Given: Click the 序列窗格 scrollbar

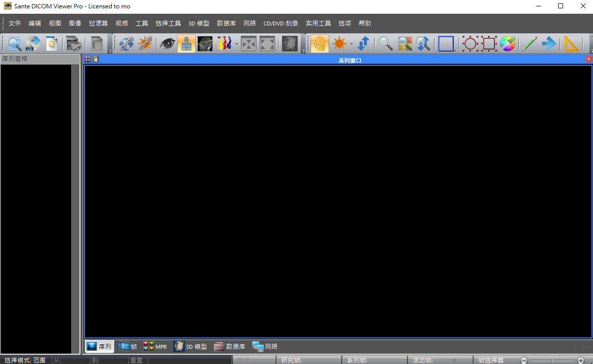Looking at the screenshot, I should [x=75, y=209].
